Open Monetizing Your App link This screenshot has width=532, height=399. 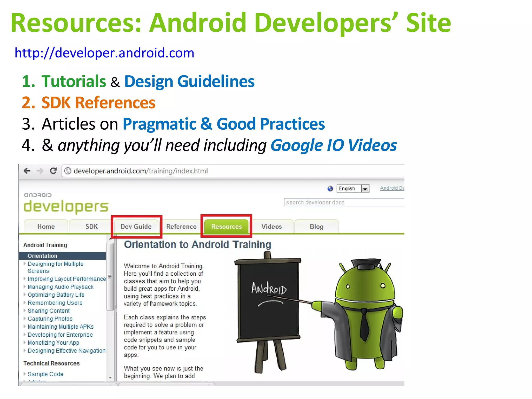53,343
